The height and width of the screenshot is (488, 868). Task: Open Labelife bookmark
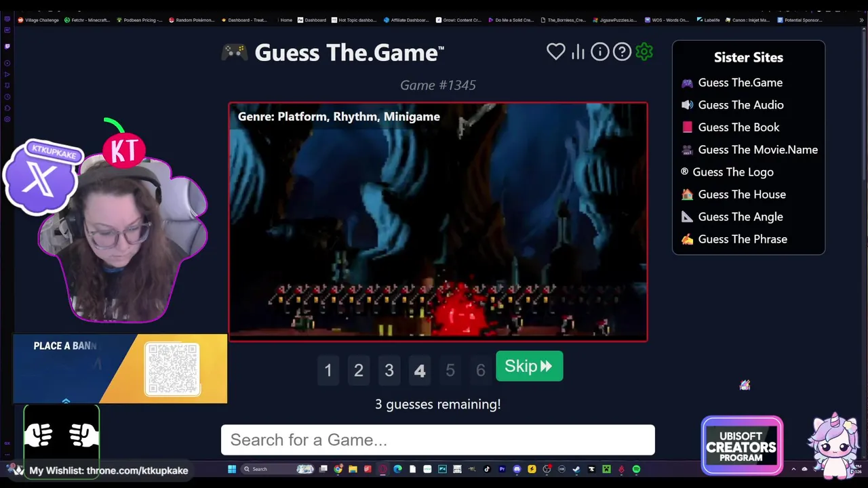click(x=708, y=20)
